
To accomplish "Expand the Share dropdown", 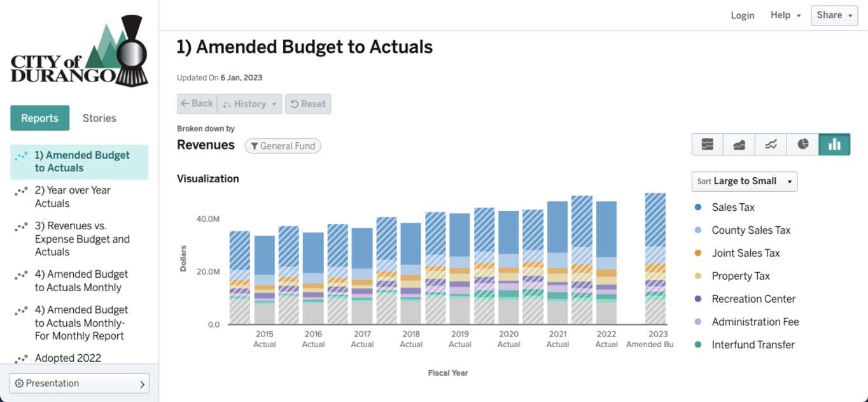I will click(x=834, y=15).
